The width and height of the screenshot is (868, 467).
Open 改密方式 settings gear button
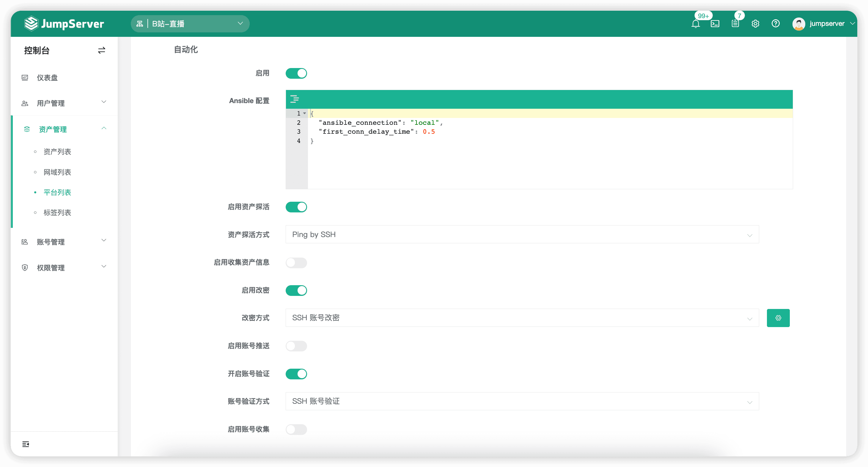(778, 318)
